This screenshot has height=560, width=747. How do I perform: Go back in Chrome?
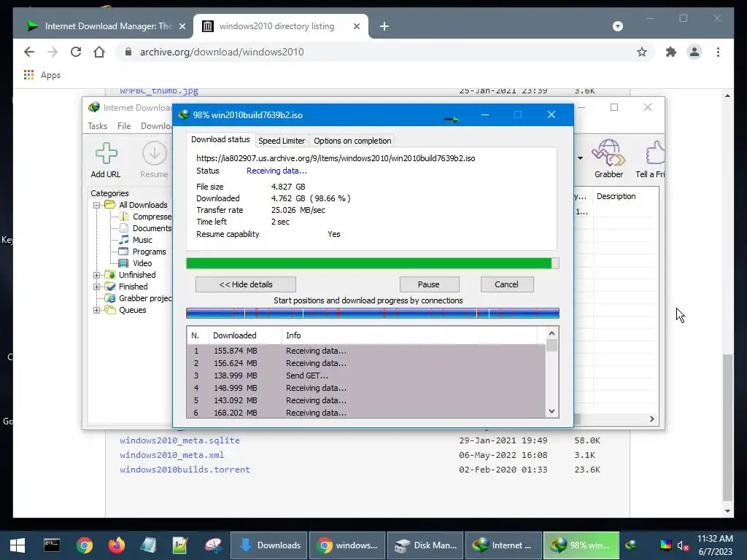click(x=29, y=52)
